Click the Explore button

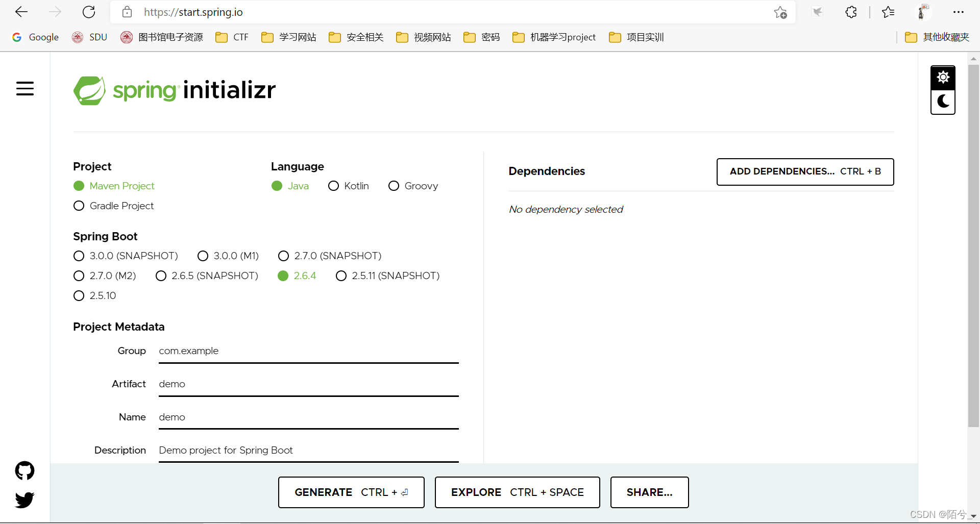pyautogui.click(x=517, y=492)
